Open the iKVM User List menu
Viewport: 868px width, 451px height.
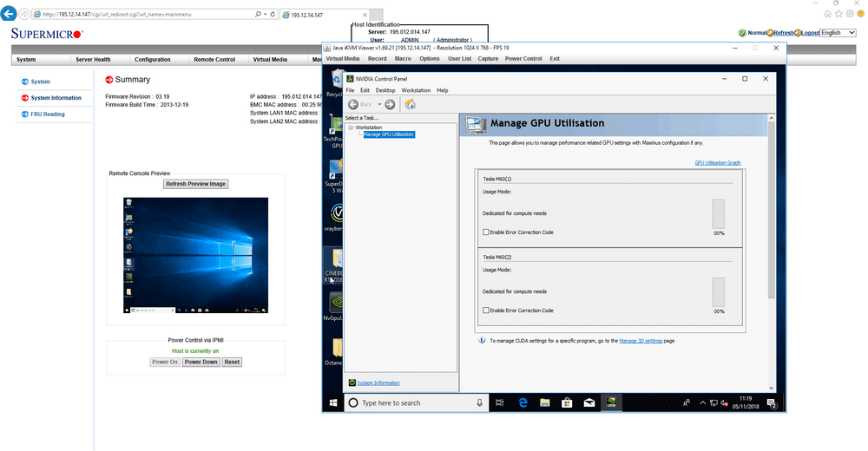(459, 59)
